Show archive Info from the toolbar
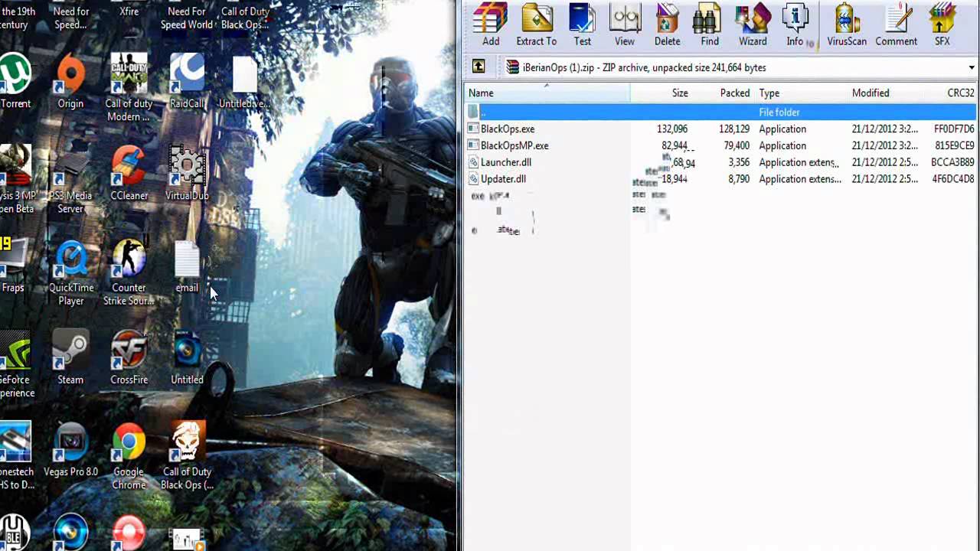The height and width of the screenshot is (551, 980). click(x=795, y=25)
